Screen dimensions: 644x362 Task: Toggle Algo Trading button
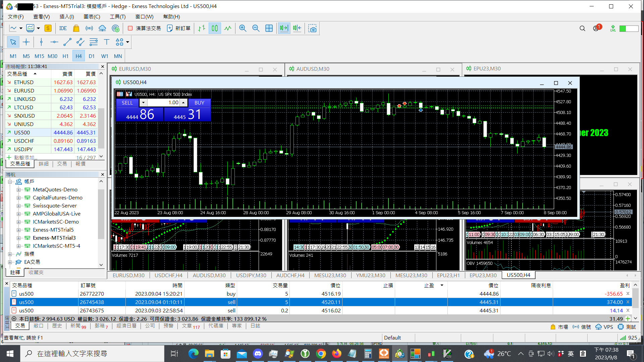point(144,28)
